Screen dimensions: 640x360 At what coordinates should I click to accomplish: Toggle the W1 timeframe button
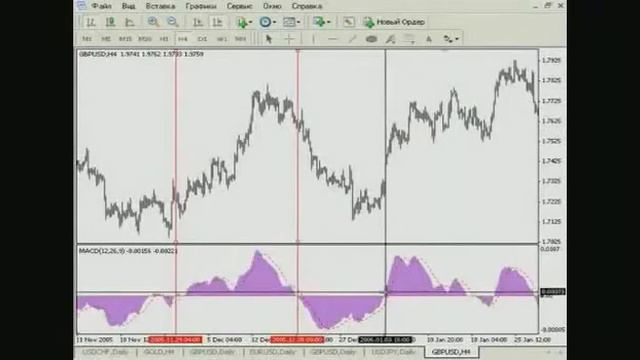222,39
